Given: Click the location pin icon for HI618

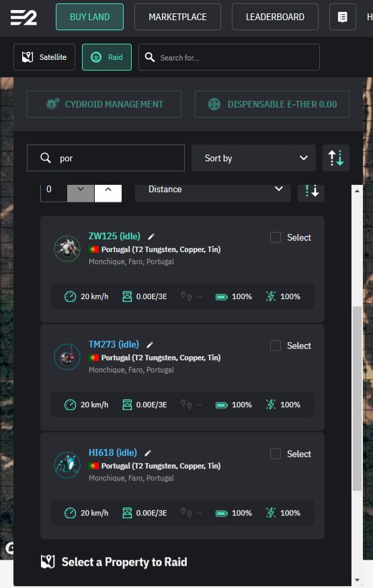Looking at the screenshot, I should pos(186,513).
